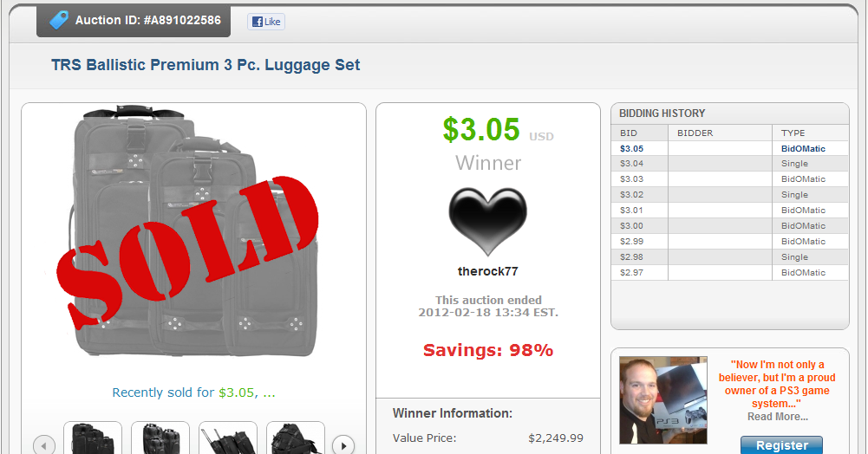Viewport: 868px width, 454px height.
Task: Click the Recently sold for $3.05 text
Action: (193, 392)
